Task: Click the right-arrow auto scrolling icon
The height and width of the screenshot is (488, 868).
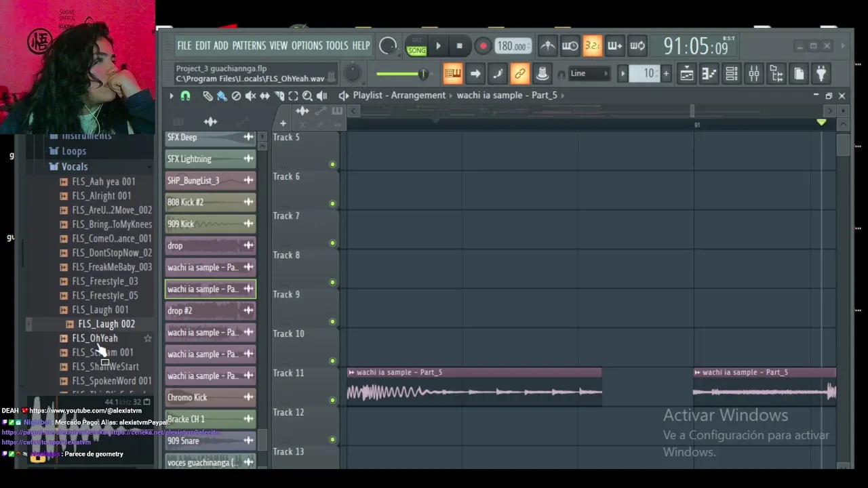Action: tap(475, 73)
